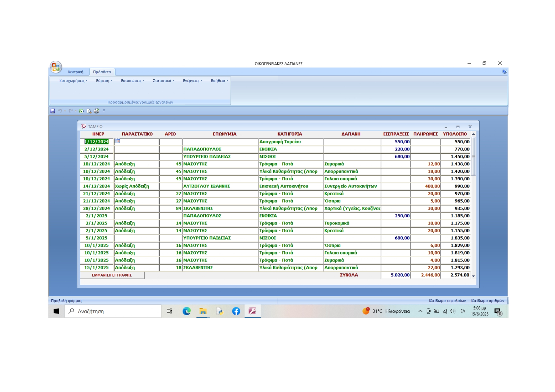The image size is (555, 392).
Task: Switch to the Κεντρική ribbon tab
Action: (x=76, y=72)
